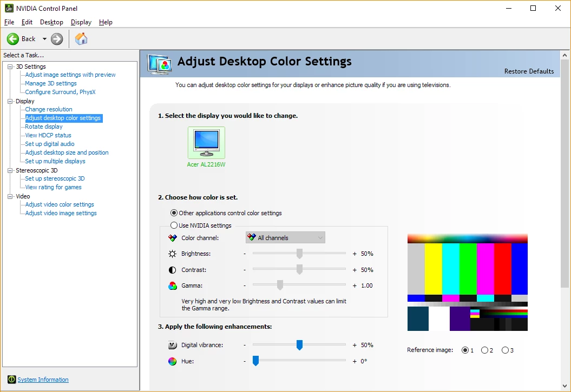571x392 pixels.
Task: Click the vertical scrollbar up arrow
Action: tap(565, 55)
